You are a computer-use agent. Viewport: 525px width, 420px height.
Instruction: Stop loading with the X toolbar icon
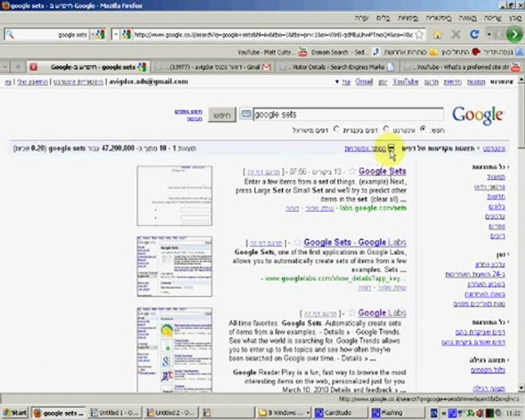(x=456, y=34)
